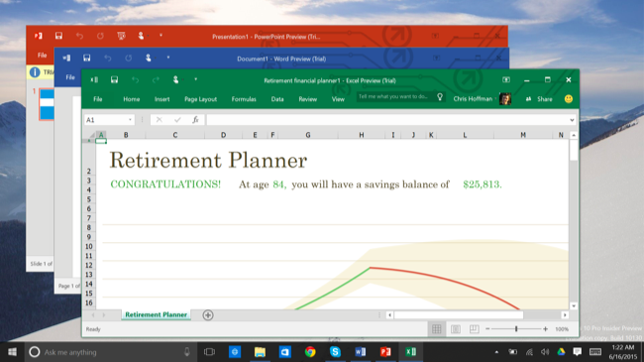Click horizontal scrollbar right arrow
Viewport: 644px width, 362px height.
pos(565,315)
